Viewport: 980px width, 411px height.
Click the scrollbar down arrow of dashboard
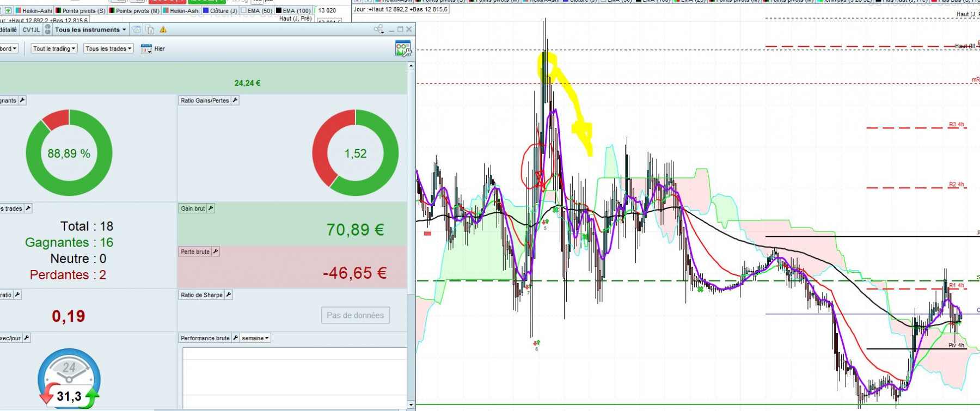coord(411,404)
